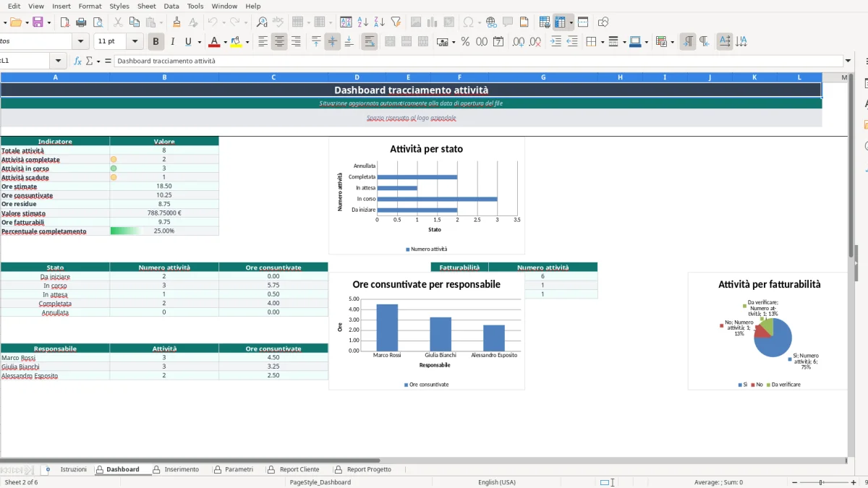
Task: Expand conditional formatting dropdown arrow
Action: tap(673, 42)
